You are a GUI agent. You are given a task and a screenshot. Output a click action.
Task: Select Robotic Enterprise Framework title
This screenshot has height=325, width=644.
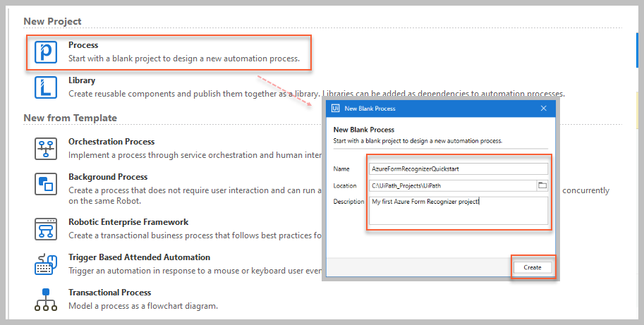click(128, 222)
